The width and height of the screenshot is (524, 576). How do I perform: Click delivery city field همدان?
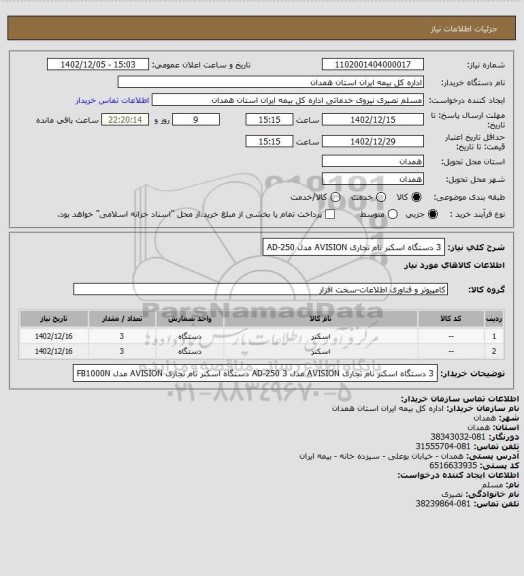[373, 179]
